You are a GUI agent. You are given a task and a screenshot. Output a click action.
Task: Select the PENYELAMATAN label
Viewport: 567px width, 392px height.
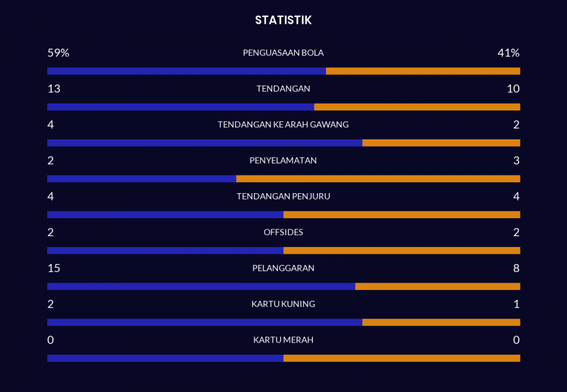click(x=283, y=160)
